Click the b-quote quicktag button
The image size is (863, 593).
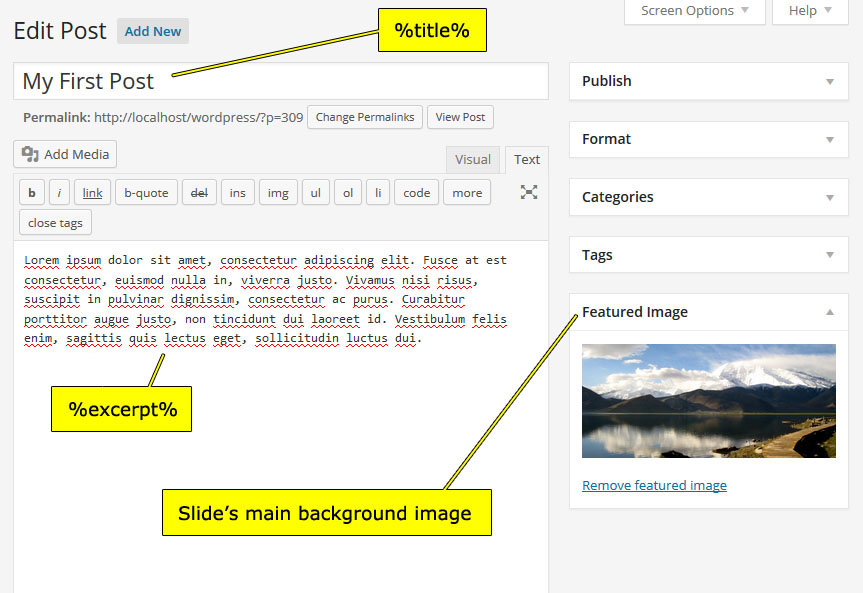pos(146,193)
